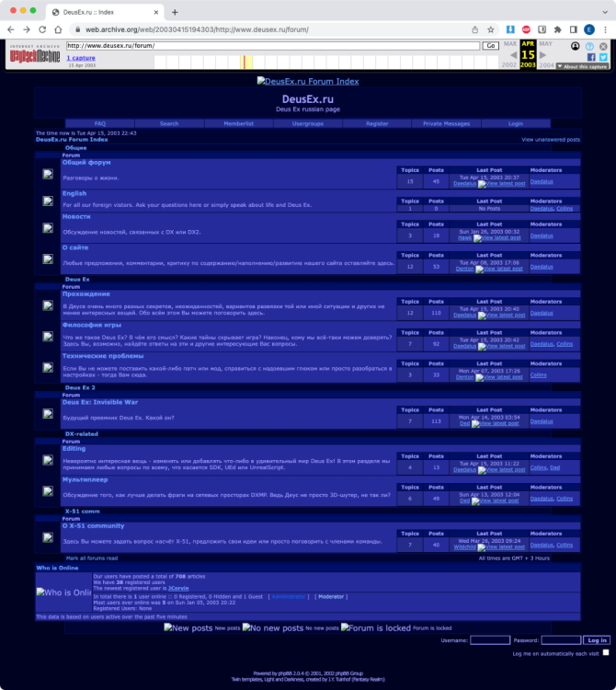Open Deus Ex: Invisible War forum

(x=100, y=402)
